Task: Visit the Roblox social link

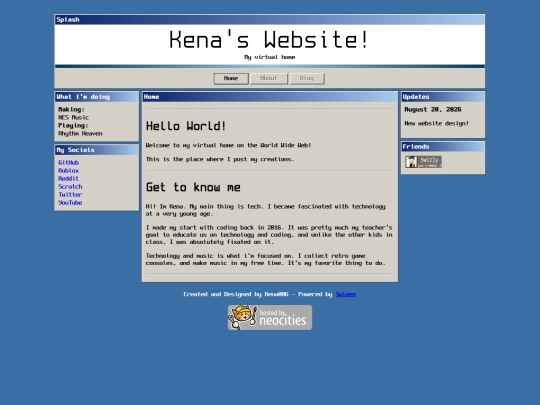Action: [69, 170]
